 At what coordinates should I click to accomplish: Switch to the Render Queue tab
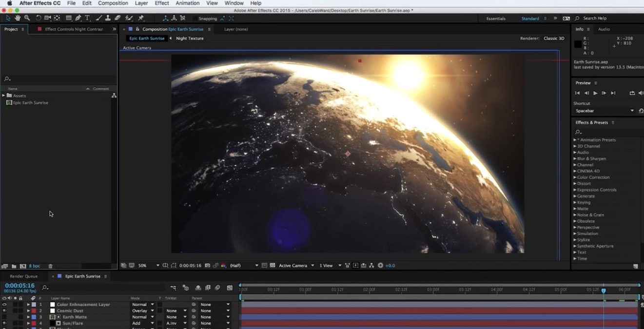pyautogui.click(x=24, y=276)
